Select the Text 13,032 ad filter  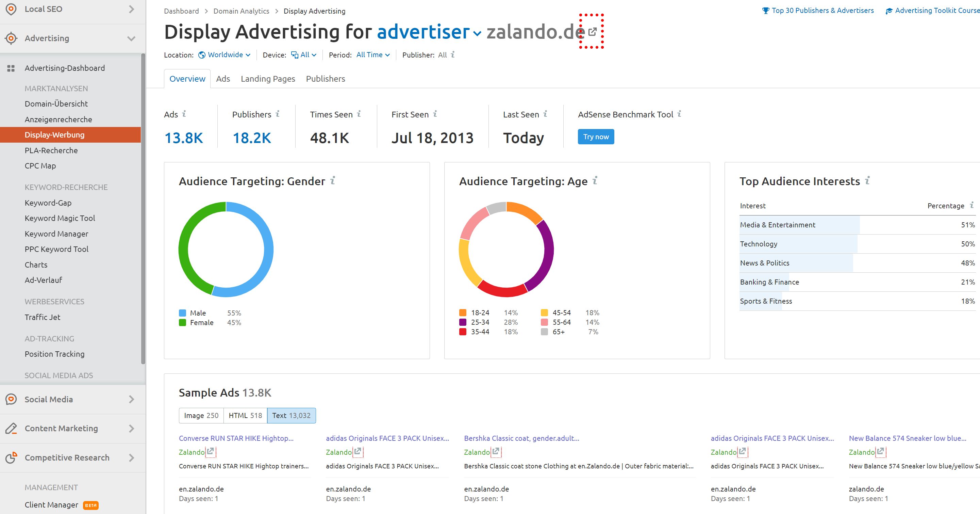(x=292, y=415)
